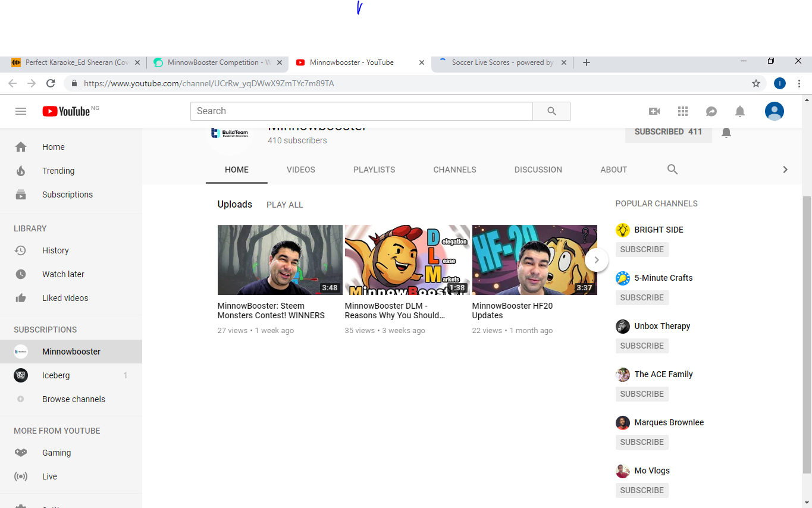Click the Steem Monsters Contest WINNERS title
812x508 pixels.
pyautogui.click(x=271, y=311)
